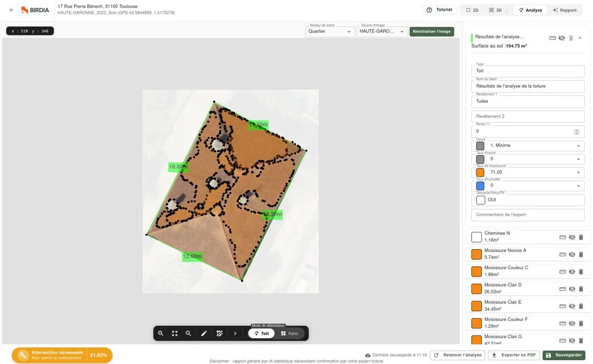Click Exporter en PDF button

514,355
